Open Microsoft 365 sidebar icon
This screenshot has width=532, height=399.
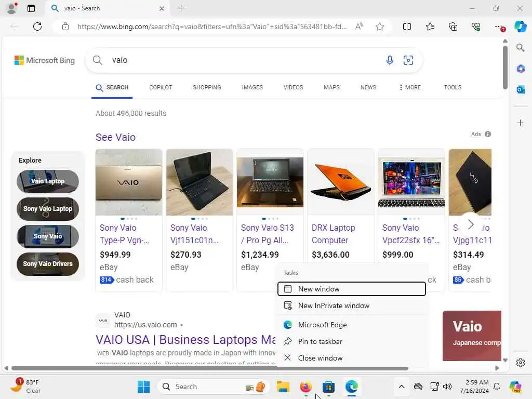click(520, 69)
